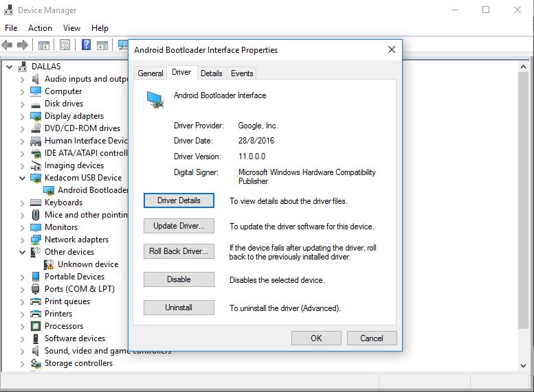Click the Show/Hide Action Pane toolbar icon
Viewport: 534px width, 392px height.
(x=102, y=45)
